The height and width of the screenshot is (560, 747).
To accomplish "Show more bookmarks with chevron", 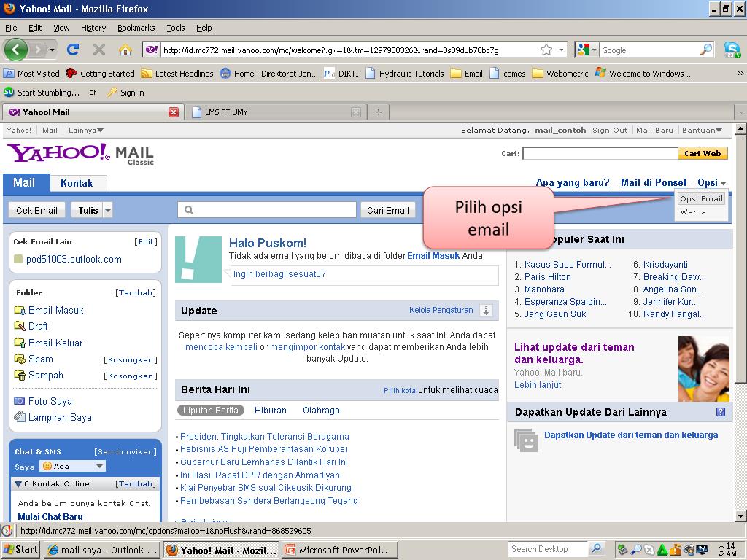I will coord(740,74).
